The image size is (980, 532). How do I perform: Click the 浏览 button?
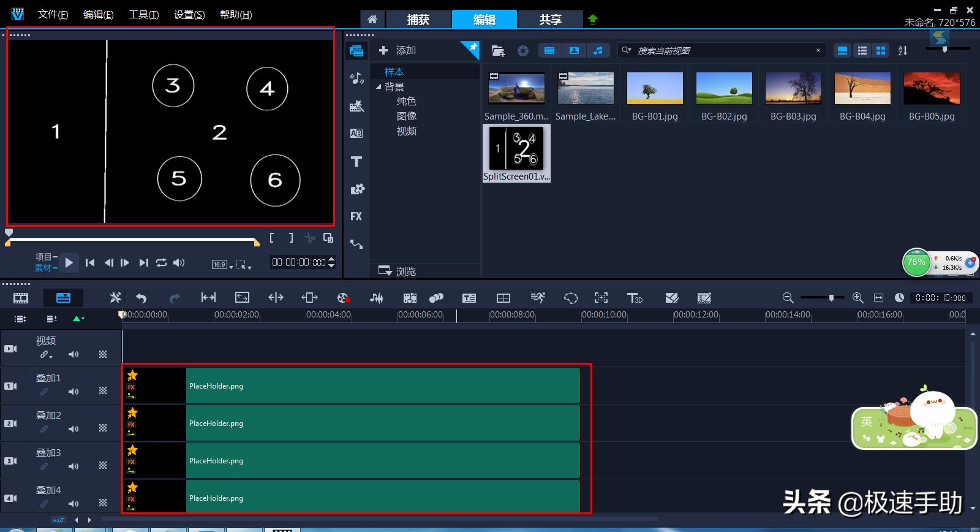pyautogui.click(x=398, y=271)
